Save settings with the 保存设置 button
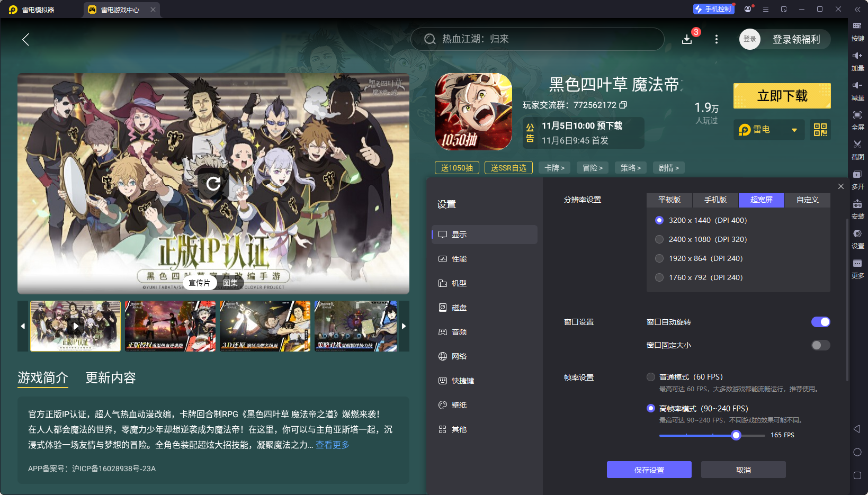The width and height of the screenshot is (868, 495). (x=649, y=470)
